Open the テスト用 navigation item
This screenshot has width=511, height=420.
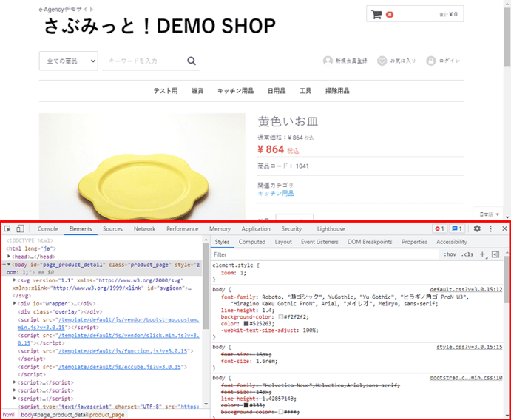pyautogui.click(x=166, y=91)
